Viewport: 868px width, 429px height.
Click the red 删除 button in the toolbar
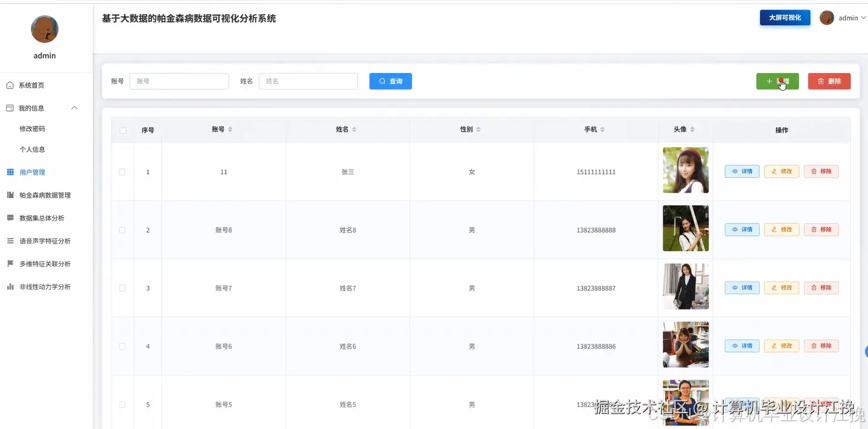coord(829,81)
